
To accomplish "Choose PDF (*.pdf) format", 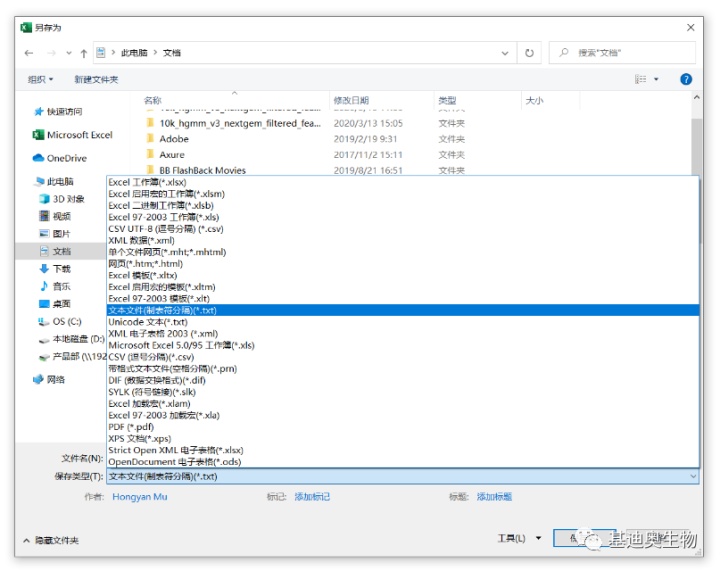I will click(403, 427).
